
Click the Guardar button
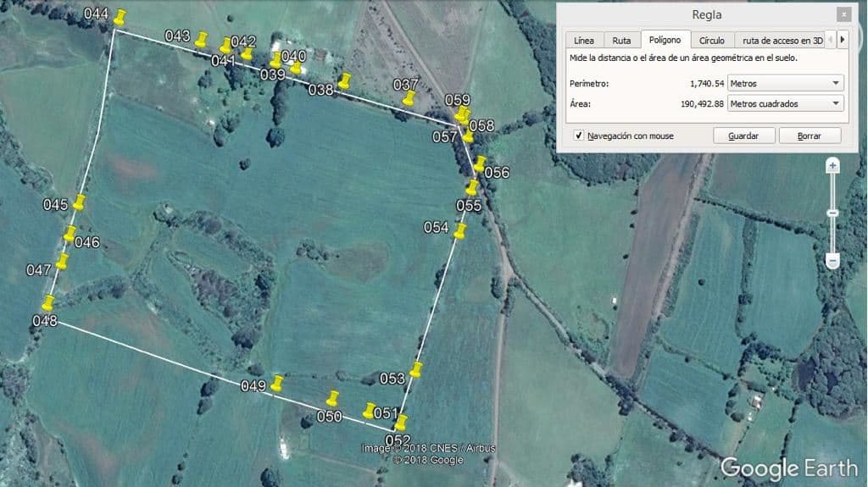[744, 136]
